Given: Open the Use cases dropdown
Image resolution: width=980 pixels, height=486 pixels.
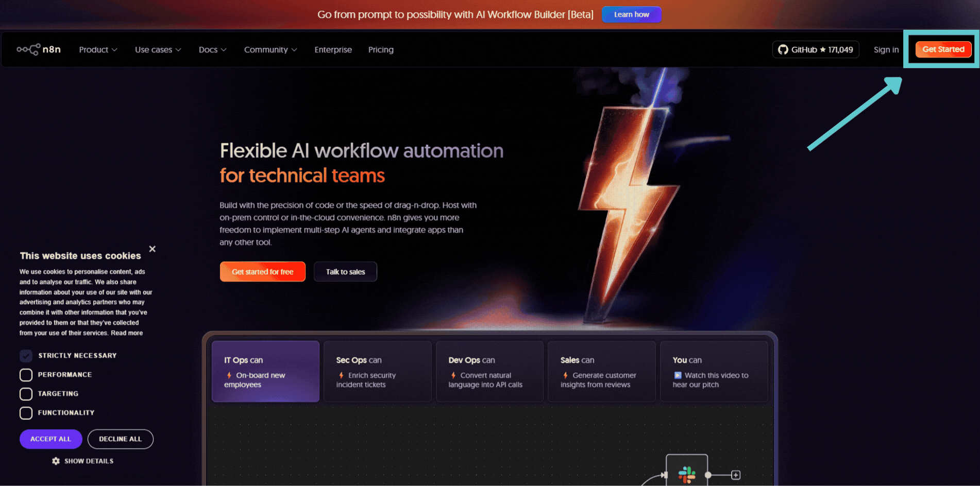Looking at the screenshot, I should pos(158,50).
